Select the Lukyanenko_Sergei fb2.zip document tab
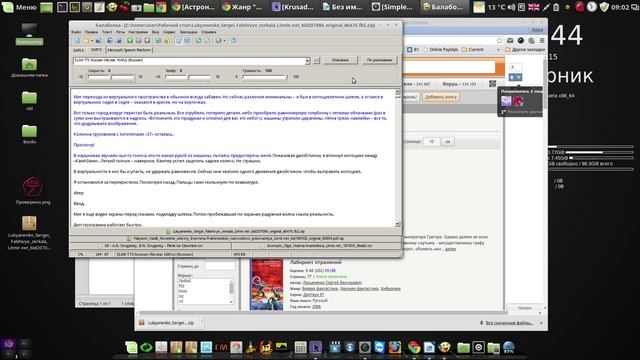 pos(236,231)
